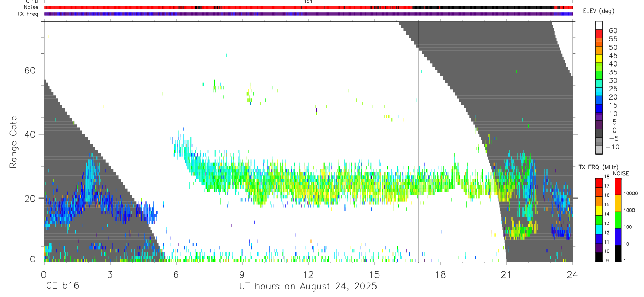Click the x-axis tick label '18'
This screenshot has width=644, height=297.
[441, 274]
